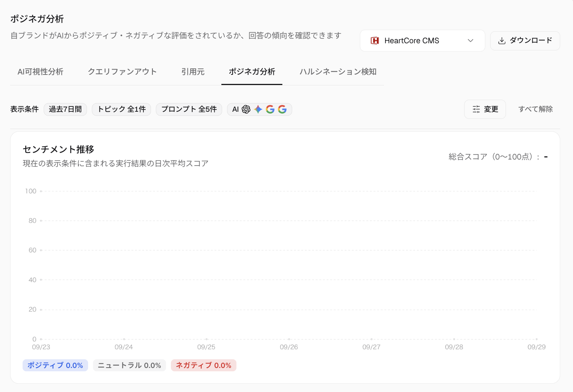Screen dimensions: 573x392
Task: Open the トピック 全1件 filter chip
Action: (x=122, y=109)
